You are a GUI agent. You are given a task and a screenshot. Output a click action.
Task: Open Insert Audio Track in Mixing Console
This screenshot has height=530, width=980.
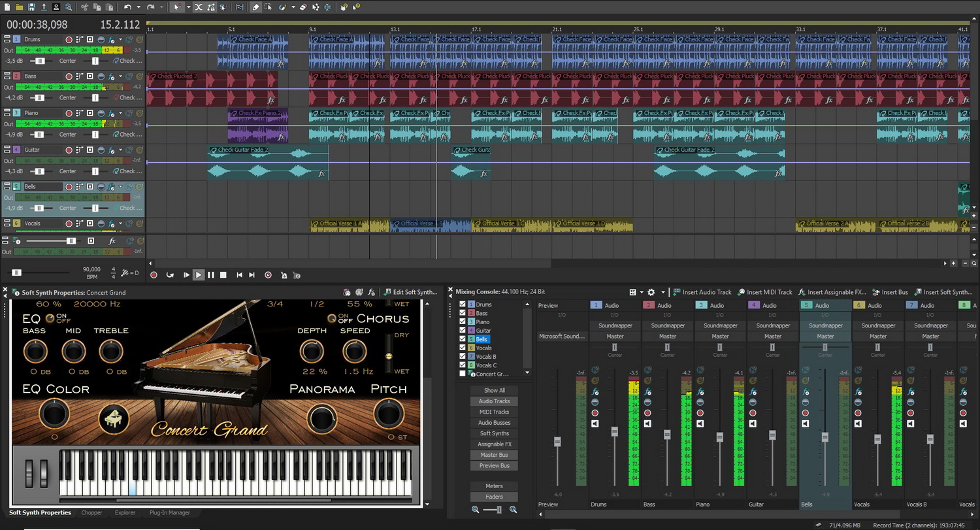[x=702, y=292]
